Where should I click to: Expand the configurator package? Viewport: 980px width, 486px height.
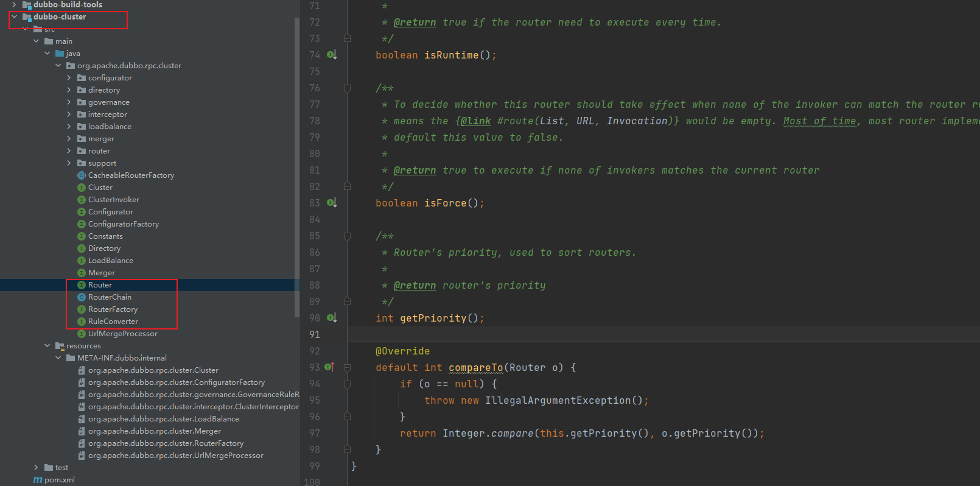(x=69, y=78)
